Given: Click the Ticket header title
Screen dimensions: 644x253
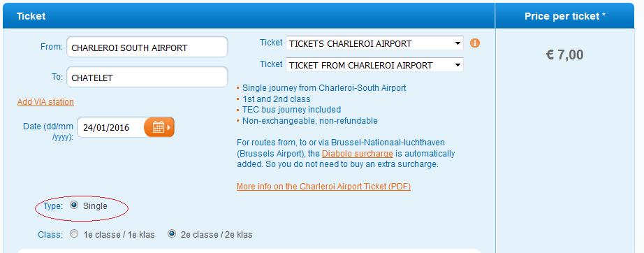Looking at the screenshot, I should pos(31,17).
